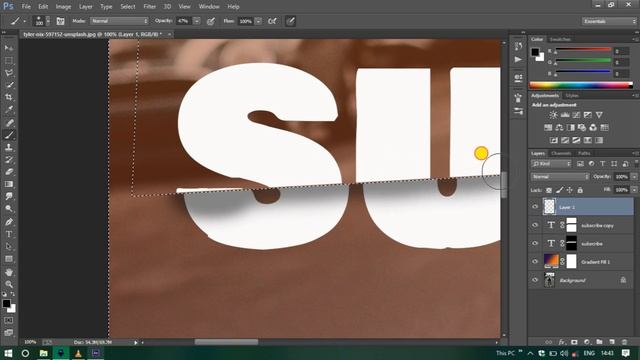The height and width of the screenshot is (360, 640).
Task: Add a Threshold adjustment
Action: pyautogui.click(x=576, y=140)
